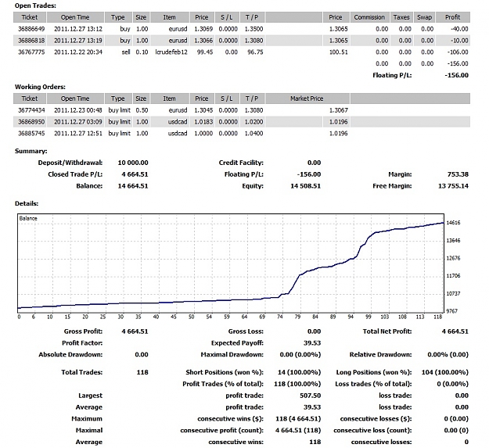Click the Total Trades value 118
The width and height of the screenshot is (489, 448).
coord(142,372)
